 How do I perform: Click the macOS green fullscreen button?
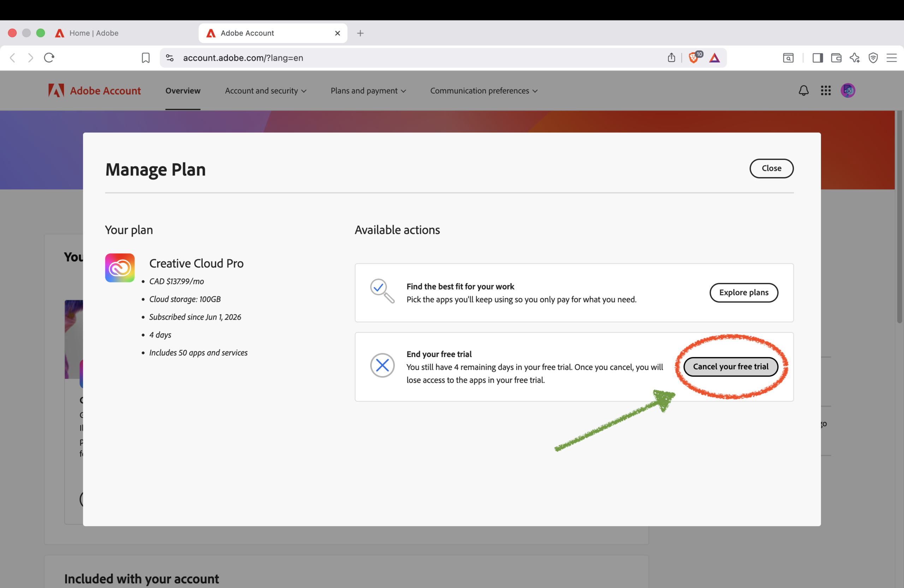coord(40,33)
